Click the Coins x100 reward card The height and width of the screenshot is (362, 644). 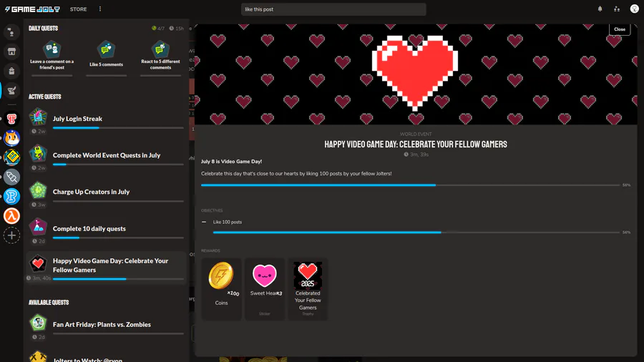[x=221, y=288]
